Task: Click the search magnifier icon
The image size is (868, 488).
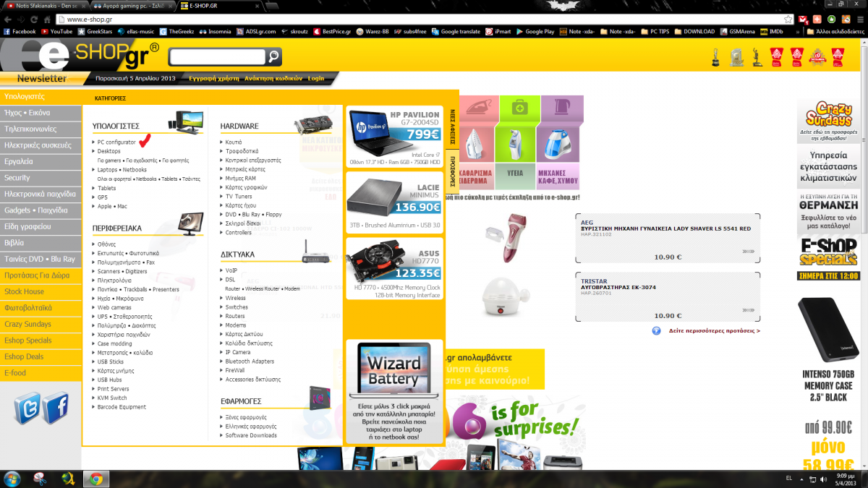Action: coord(273,56)
